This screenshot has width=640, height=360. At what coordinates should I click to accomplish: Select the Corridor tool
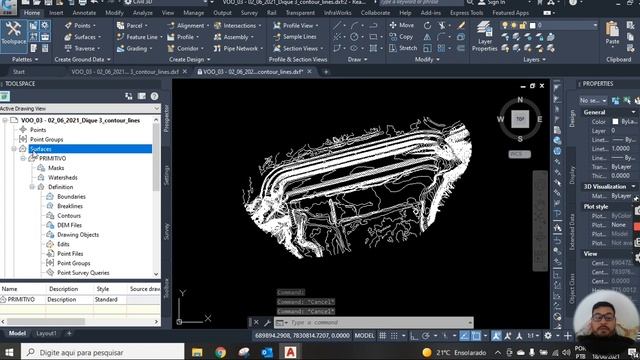(x=185, y=48)
